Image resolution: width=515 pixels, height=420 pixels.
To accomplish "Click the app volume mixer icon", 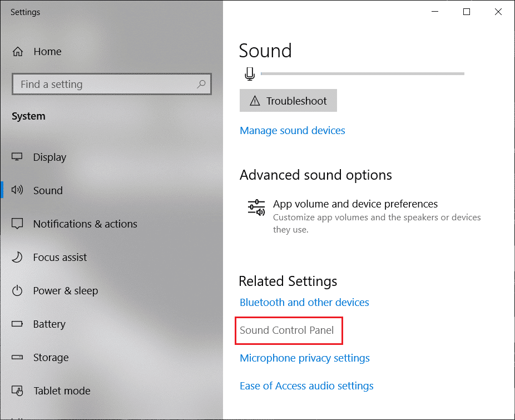I will [256, 207].
